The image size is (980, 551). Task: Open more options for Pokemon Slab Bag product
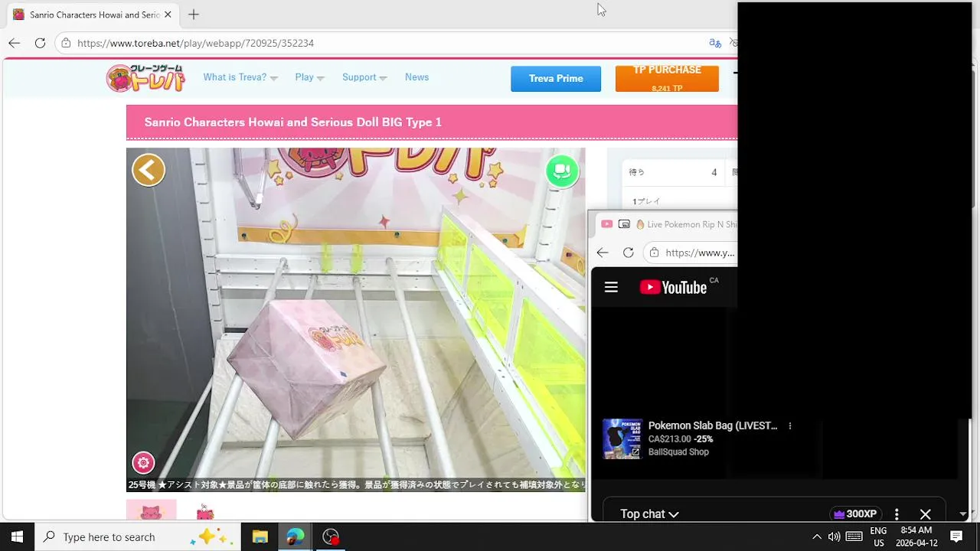pyautogui.click(x=790, y=426)
